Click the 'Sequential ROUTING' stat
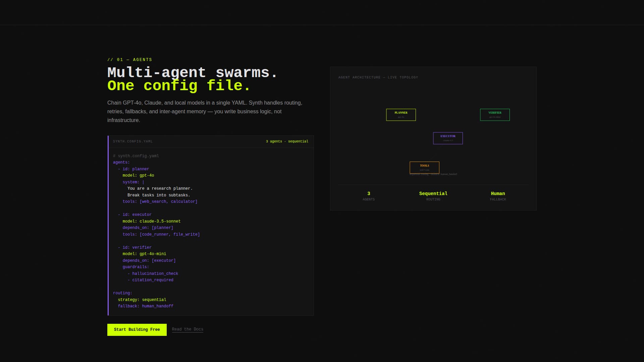Image resolution: width=644 pixels, height=362 pixels. point(433,196)
